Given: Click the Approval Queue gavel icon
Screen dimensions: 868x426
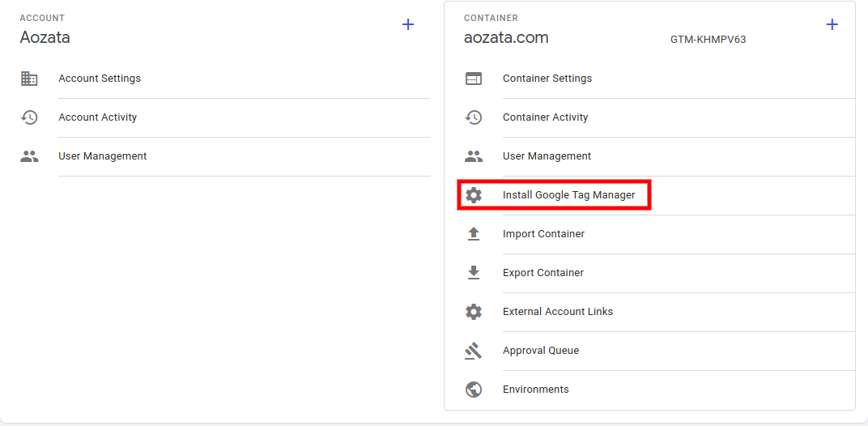Looking at the screenshot, I should pos(474,351).
